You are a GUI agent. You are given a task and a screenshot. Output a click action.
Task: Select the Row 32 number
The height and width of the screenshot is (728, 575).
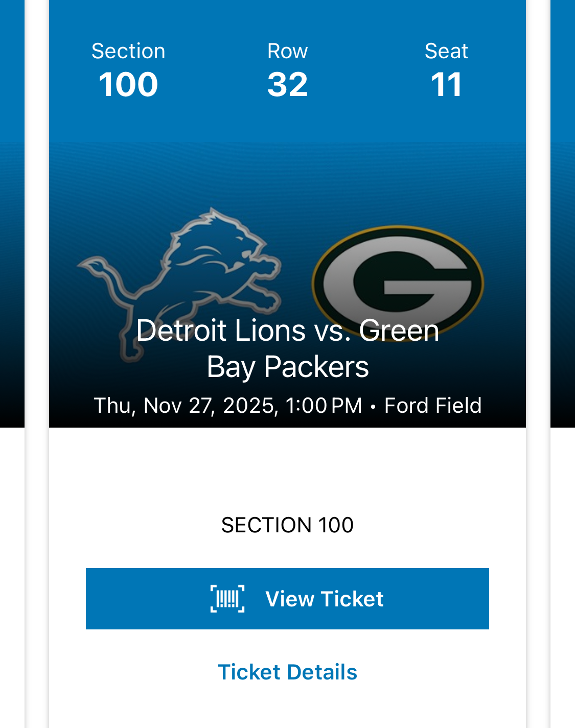click(x=287, y=84)
